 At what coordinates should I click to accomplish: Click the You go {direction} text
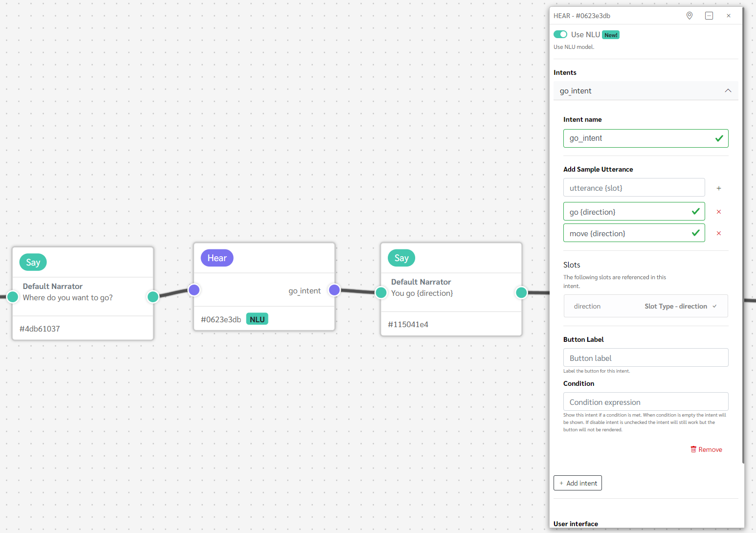422,293
